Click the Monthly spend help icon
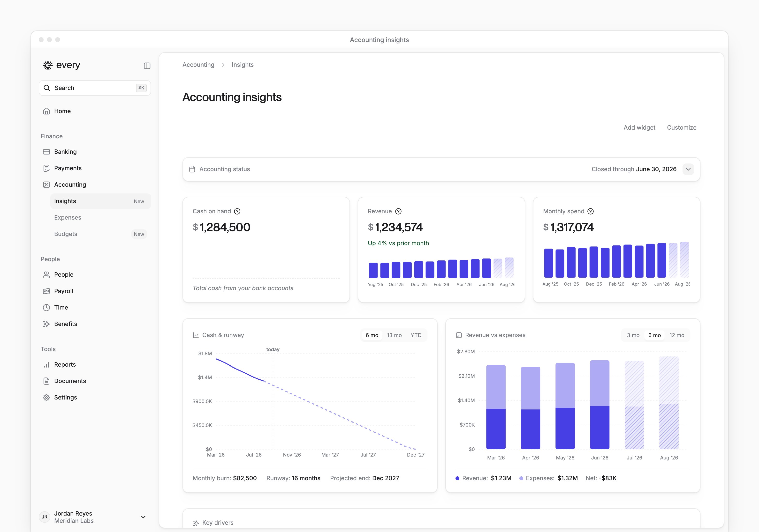 [590, 211]
